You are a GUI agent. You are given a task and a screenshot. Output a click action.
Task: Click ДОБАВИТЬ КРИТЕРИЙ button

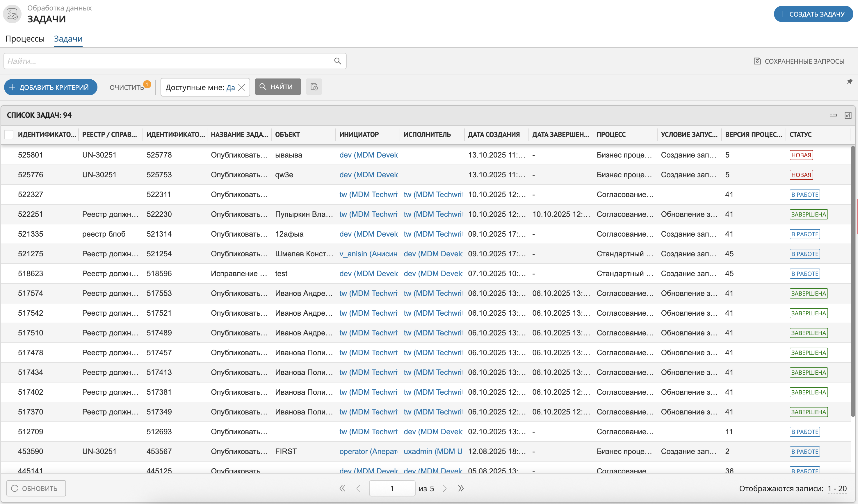coord(50,87)
